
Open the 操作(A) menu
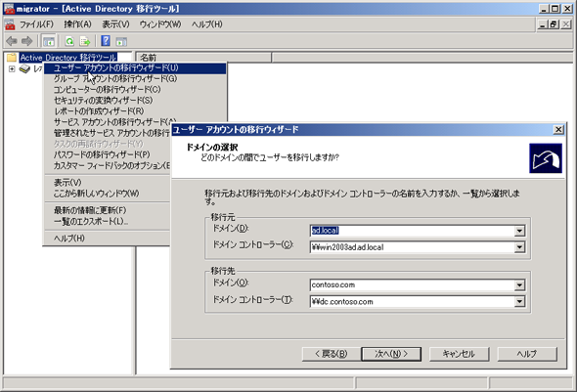click(77, 24)
